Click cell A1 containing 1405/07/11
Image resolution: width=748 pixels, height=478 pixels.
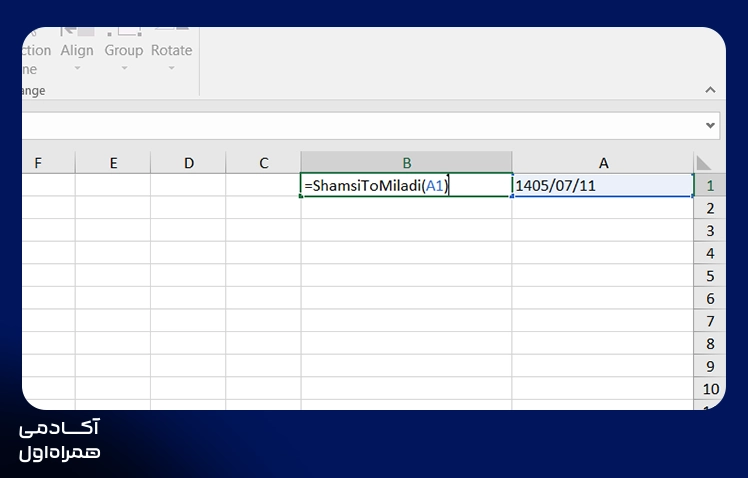tap(603, 186)
